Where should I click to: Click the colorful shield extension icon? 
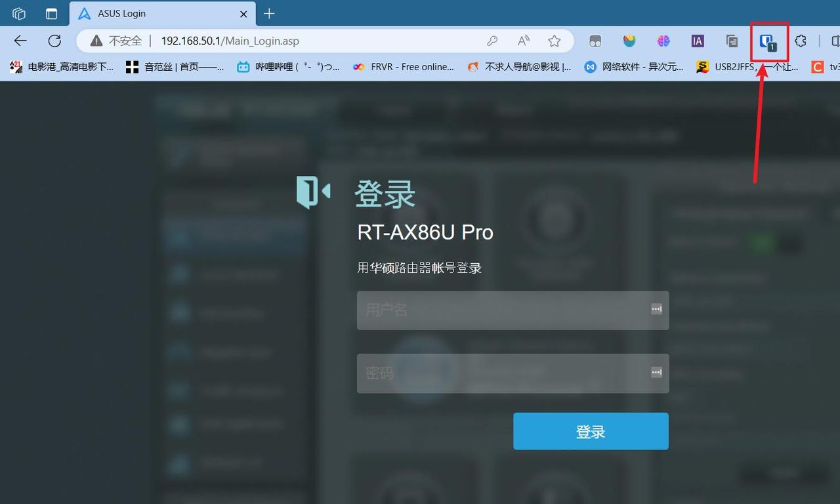point(629,41)
